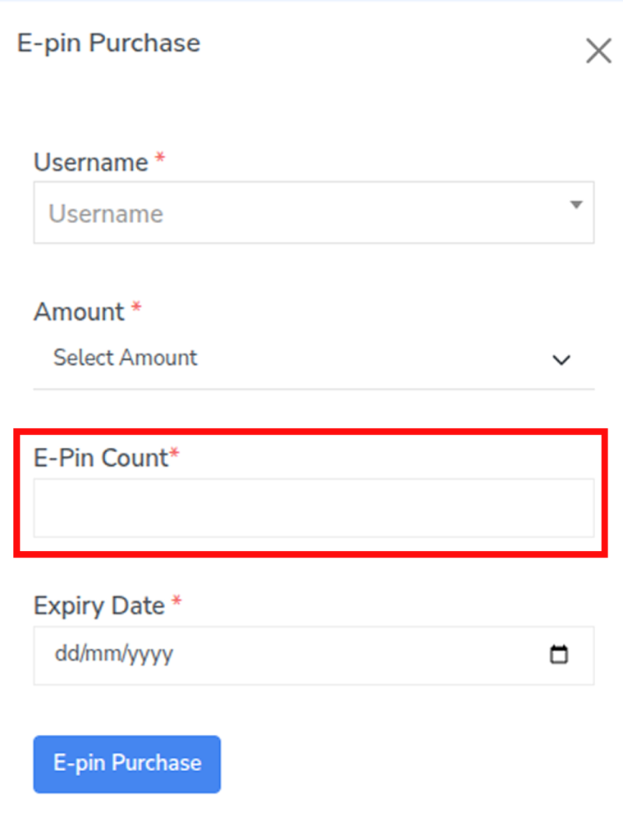Focus the E-Pin Count input field

click(x=314, y=508)
